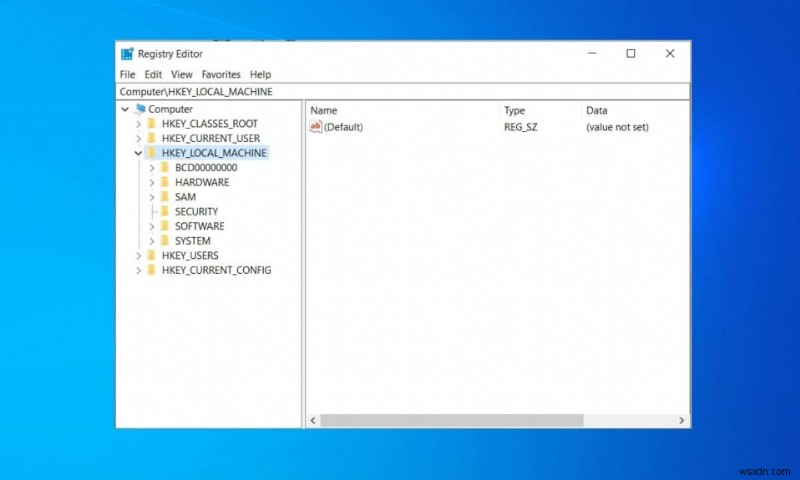Image resolution: width=800 pixels, height=480 pixels.
Task: Expand the HKEY_USERS chevron
Action: 138,256
